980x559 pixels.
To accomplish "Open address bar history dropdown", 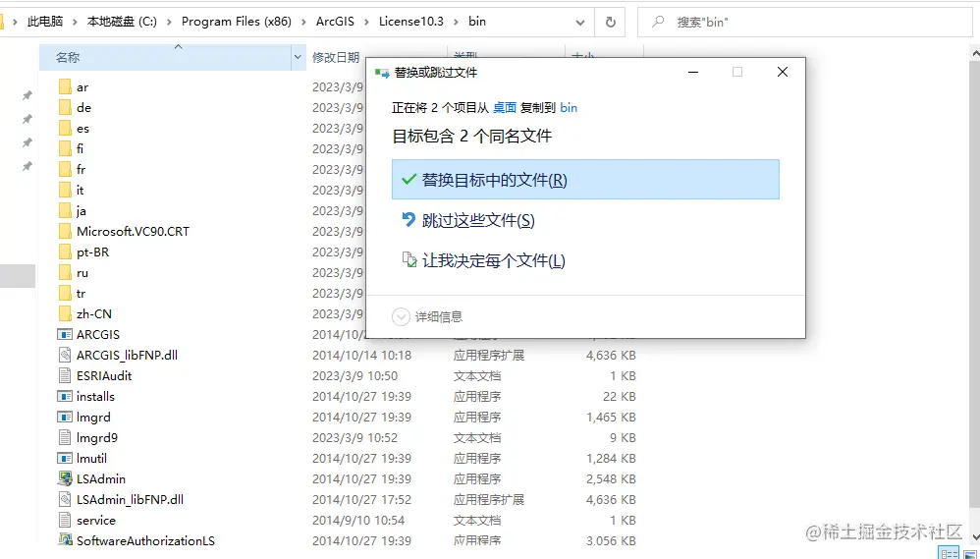I will click(x=580, y=22).
